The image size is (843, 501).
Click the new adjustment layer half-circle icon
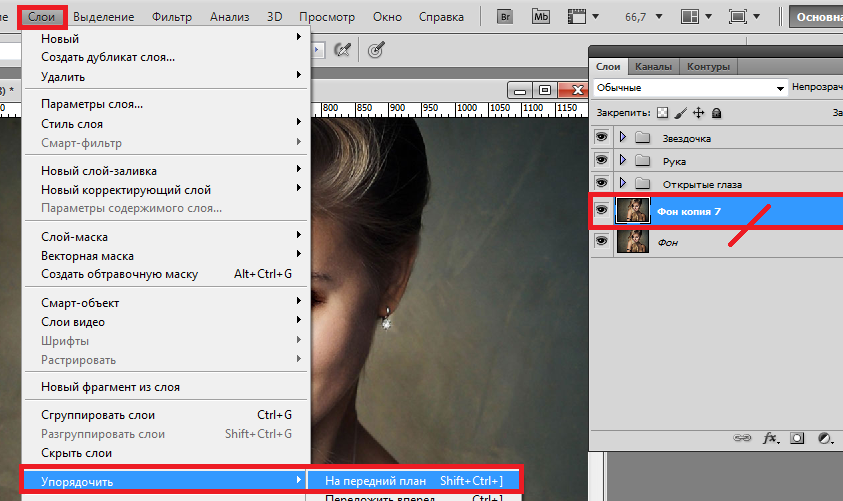point(825,438)
